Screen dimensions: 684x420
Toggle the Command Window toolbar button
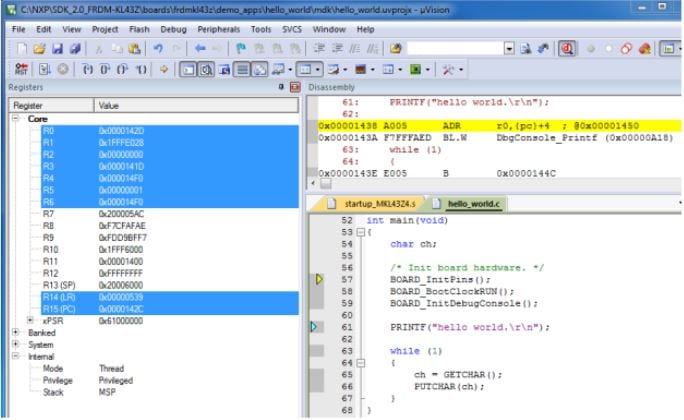[188, 71]
